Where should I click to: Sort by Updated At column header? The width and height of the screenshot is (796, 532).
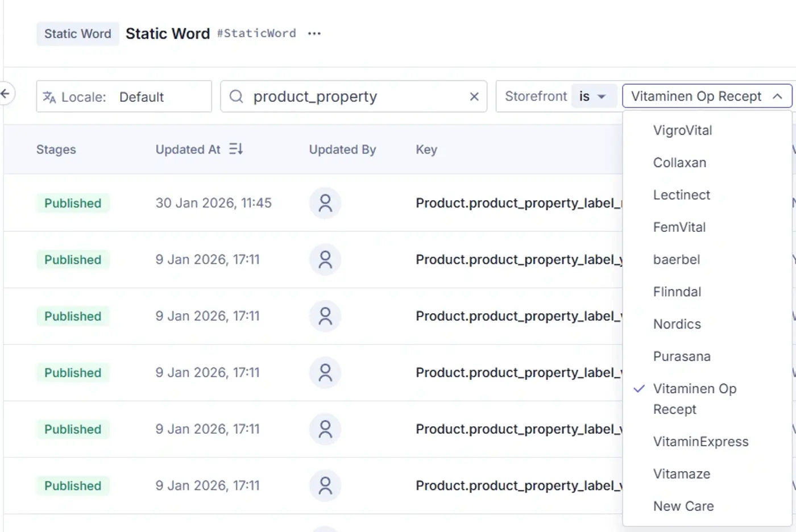tap(188, 149)
